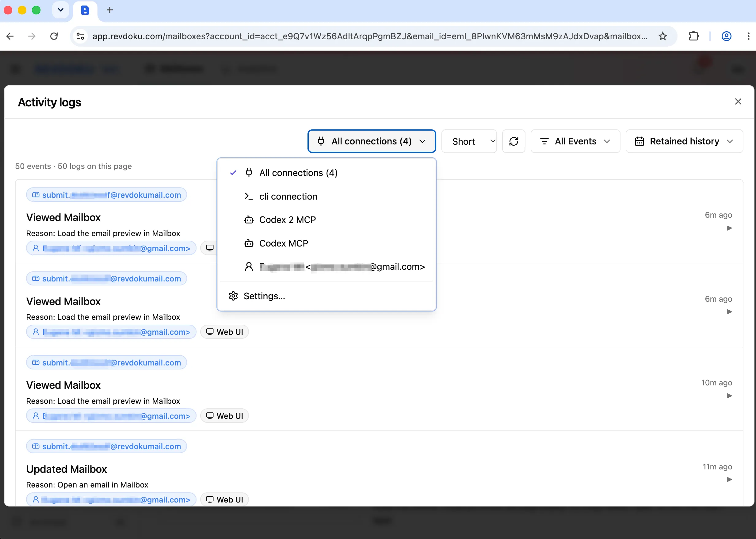756x539 pixels.
Task: Open the Chrome three-dot menu
Action: tap(748, 36)
